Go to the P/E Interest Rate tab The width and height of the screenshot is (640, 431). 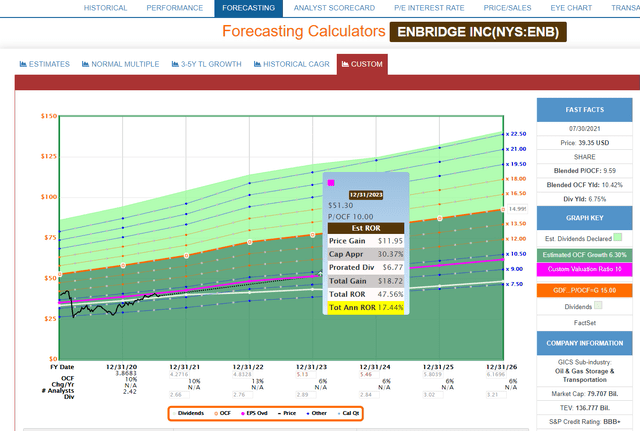pos(429,8)
